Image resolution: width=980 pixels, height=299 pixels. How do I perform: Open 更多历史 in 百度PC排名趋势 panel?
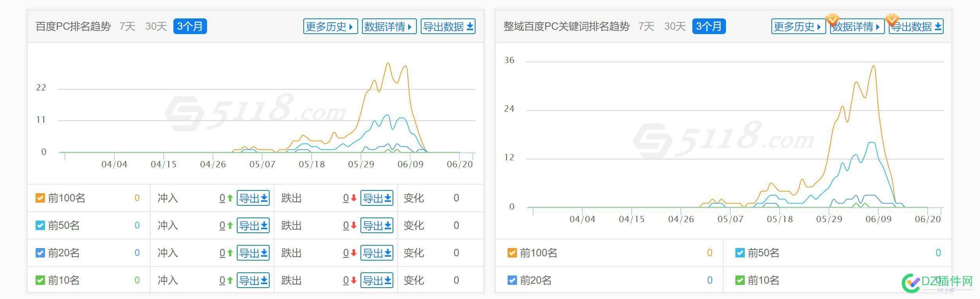tap(330, 27)
